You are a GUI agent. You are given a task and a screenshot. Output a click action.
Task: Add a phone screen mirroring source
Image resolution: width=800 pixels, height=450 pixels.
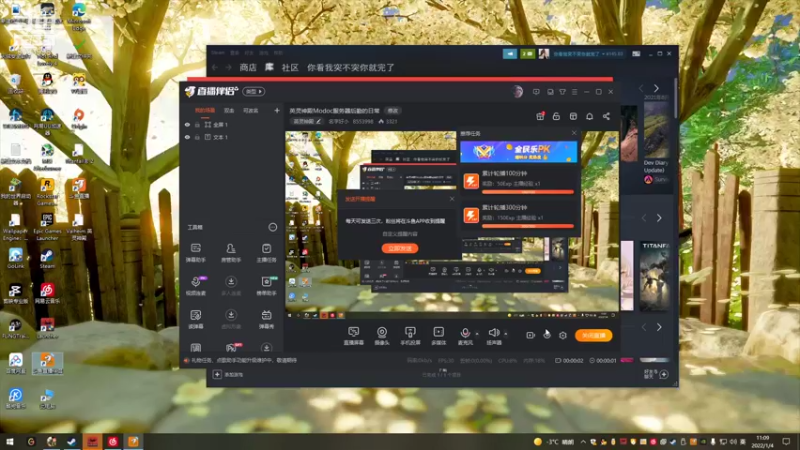[410, 336]
